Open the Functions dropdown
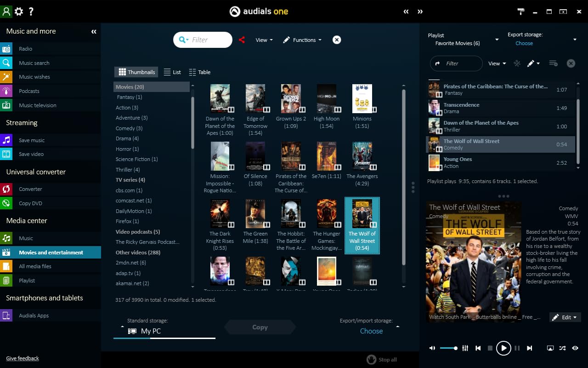Image resolution: width=588 pixels, height=368 pixels. pos(302,40)
